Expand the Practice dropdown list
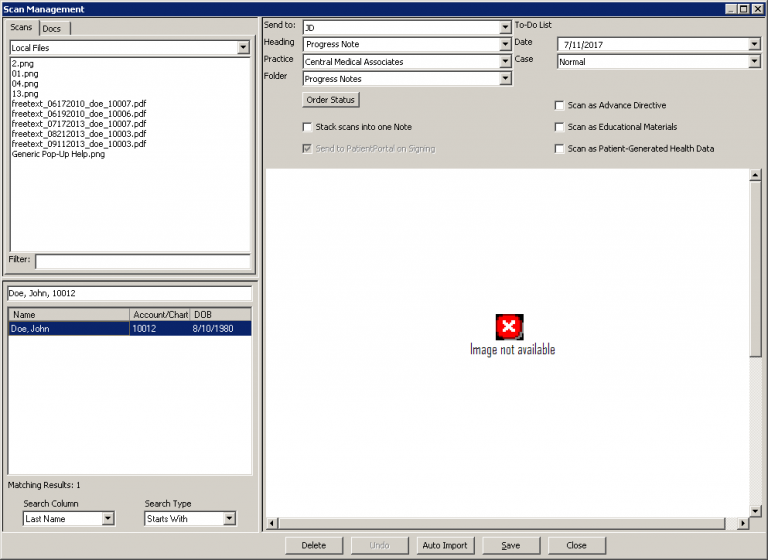768x560 pixels. click(x=504, y=62)
